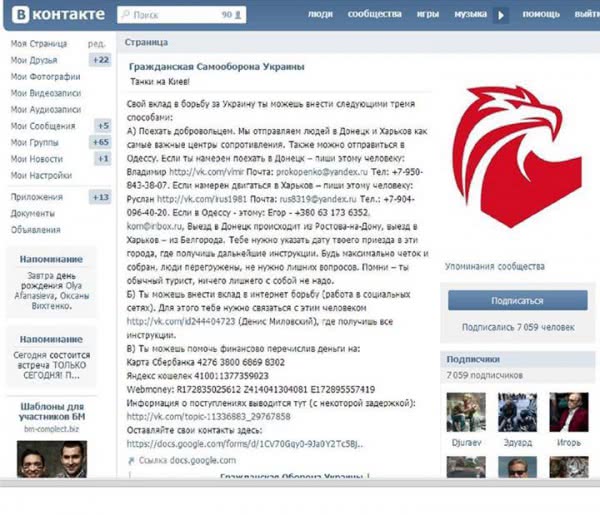Click the +22 friends counter badge
Viewport: 600px width, 515px height.
[100, 60]
